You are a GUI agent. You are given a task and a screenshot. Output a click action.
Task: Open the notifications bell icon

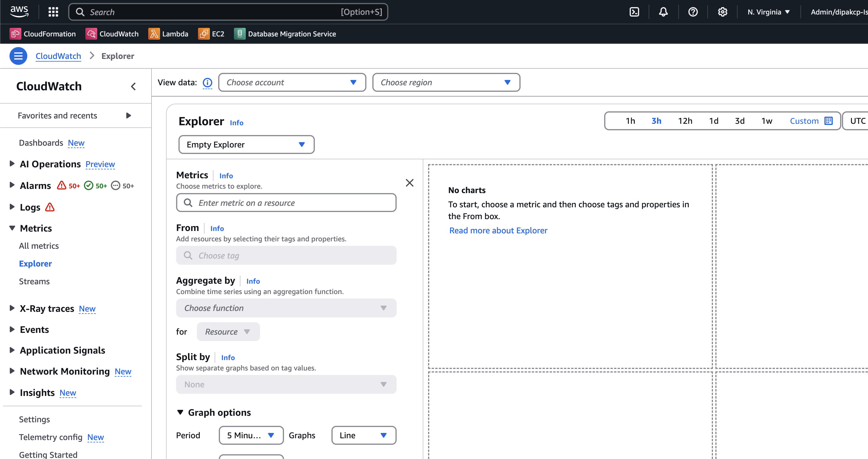point(663,12)
